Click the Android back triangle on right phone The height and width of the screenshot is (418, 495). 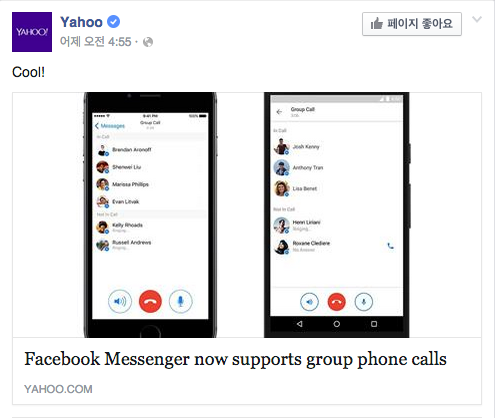tap(300, 324)
